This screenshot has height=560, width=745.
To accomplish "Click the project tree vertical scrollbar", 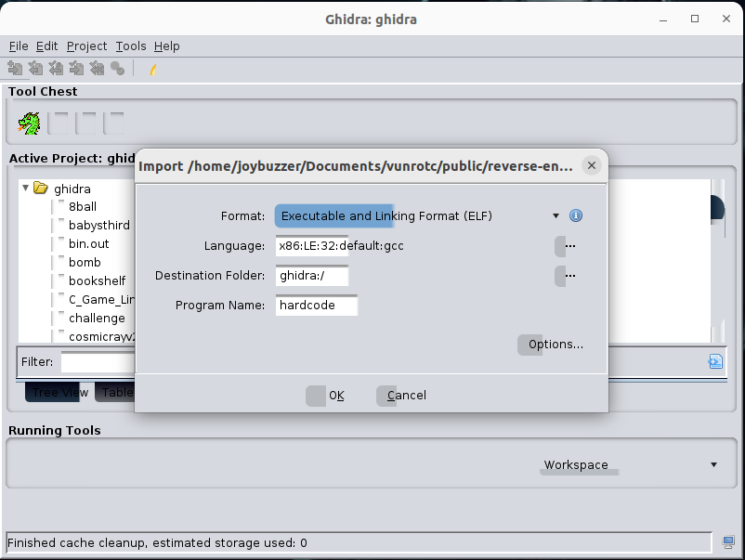I will point(718,261).
